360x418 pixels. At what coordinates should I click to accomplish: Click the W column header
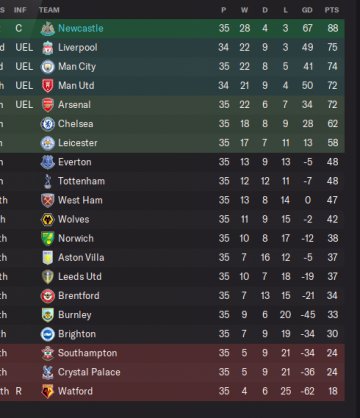click(x=244, y=10)
